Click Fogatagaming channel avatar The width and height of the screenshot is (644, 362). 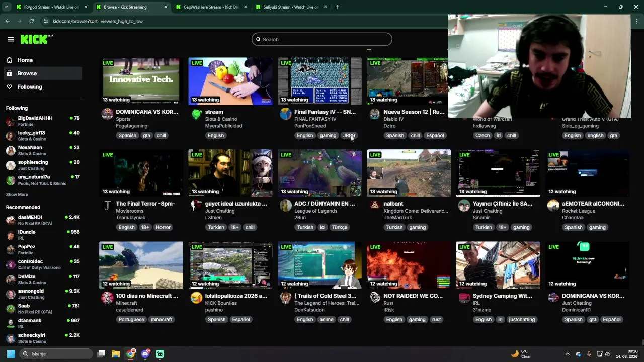coord(107,114)
